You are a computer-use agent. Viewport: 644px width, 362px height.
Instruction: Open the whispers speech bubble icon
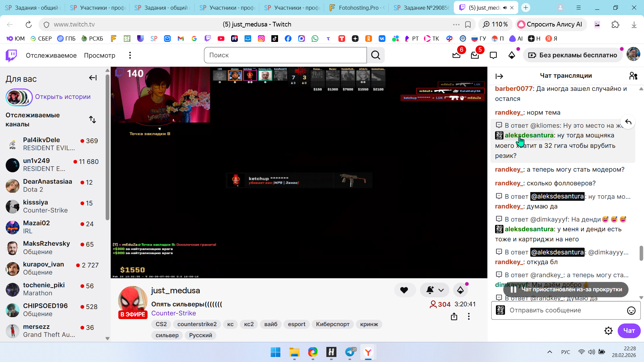493,55
